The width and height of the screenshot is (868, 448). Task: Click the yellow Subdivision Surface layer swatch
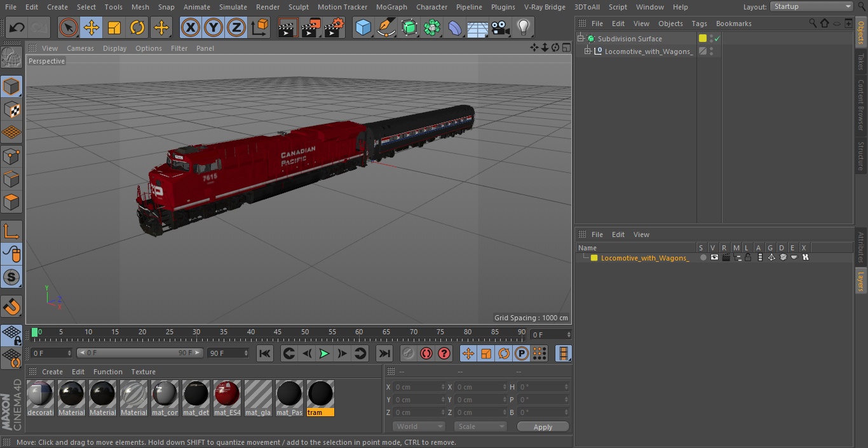point(703,39)
